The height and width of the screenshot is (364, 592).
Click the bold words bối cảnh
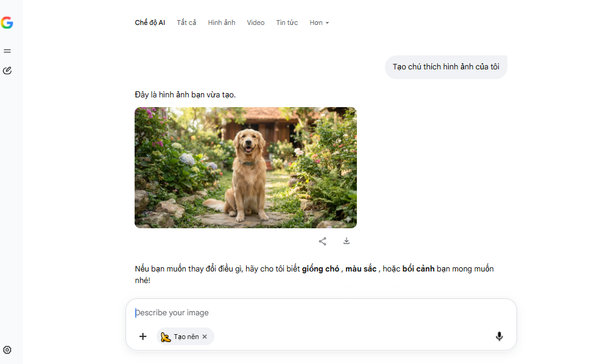[x=418, y=269]
